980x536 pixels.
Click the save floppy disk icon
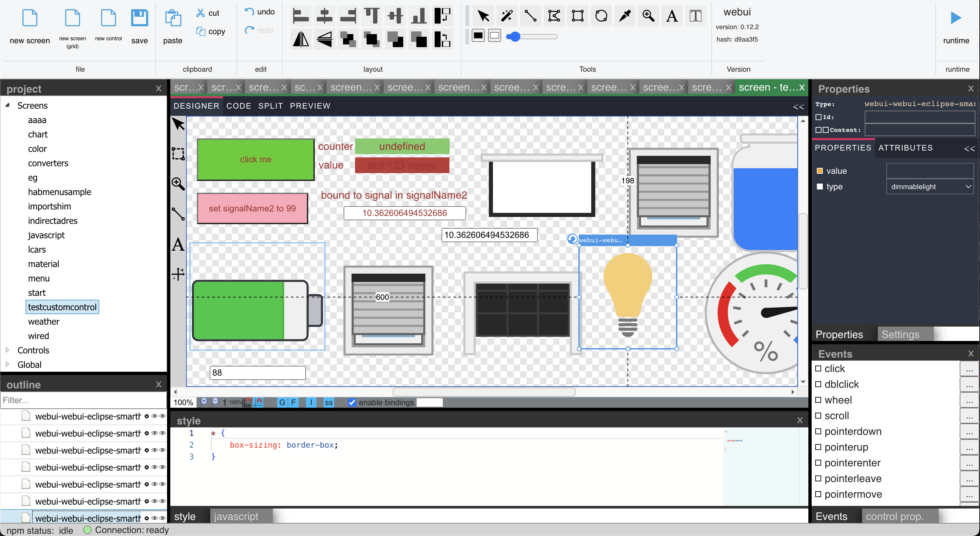(139, 18)
